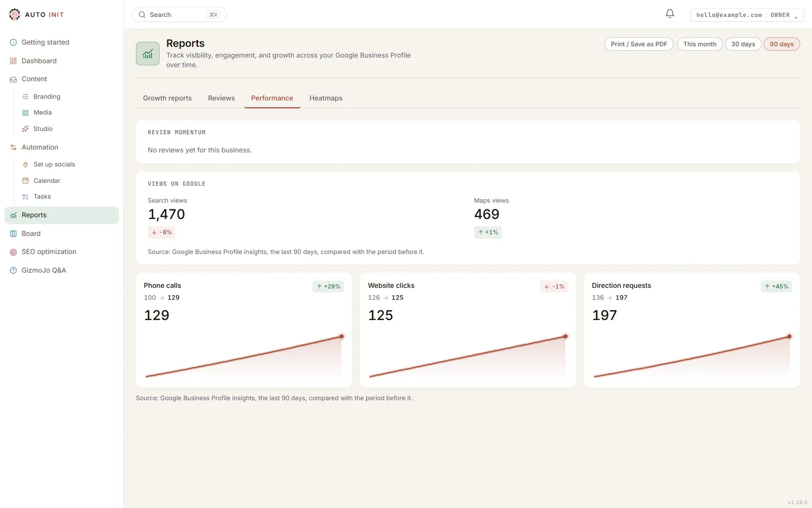The width and height of the screenshot is (812, 508).
Task: Click 'No reviews yet for this business.'
Action: click(x=200, y=150)
